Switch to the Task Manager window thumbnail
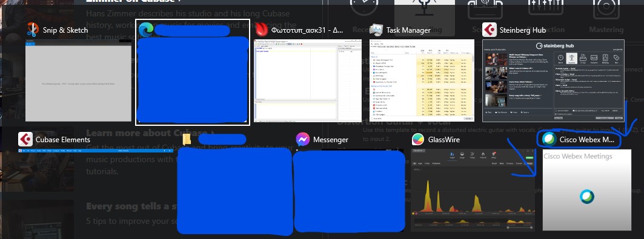The image size is (644, 239). (422, 80)
